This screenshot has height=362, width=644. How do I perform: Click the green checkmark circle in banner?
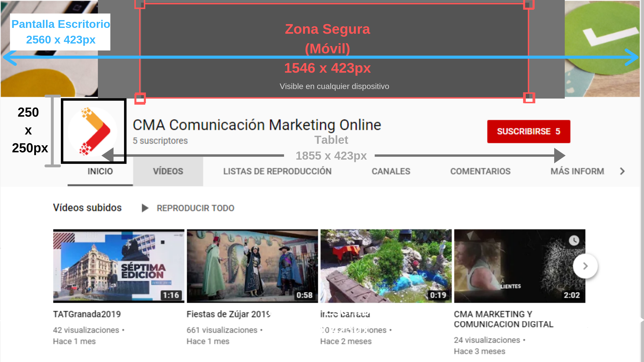tap(604, 38)
